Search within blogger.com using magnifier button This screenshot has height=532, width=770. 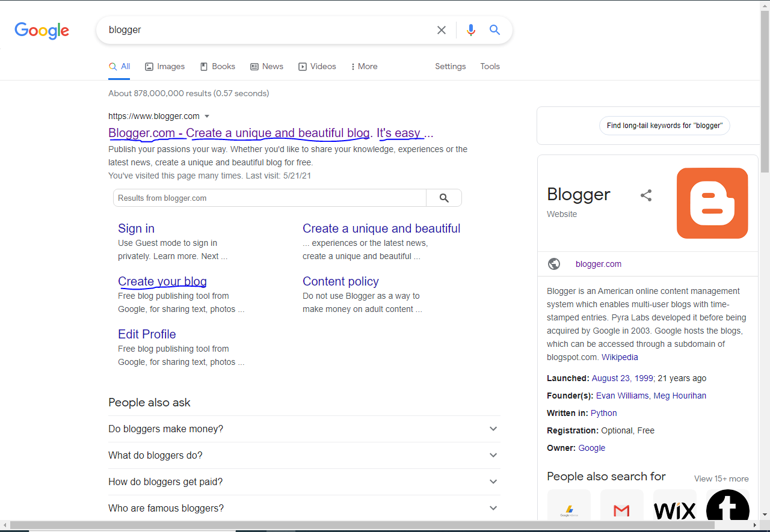444,198
